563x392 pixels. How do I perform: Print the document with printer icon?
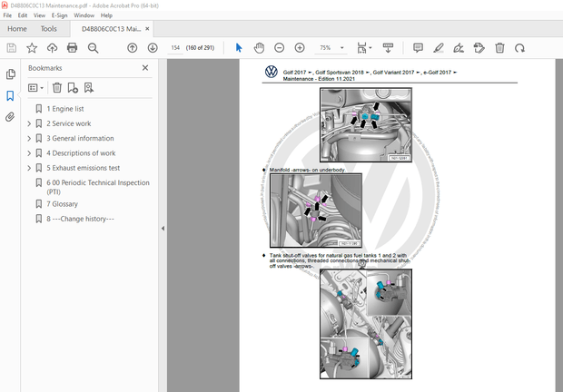click(x=72, y=48)
